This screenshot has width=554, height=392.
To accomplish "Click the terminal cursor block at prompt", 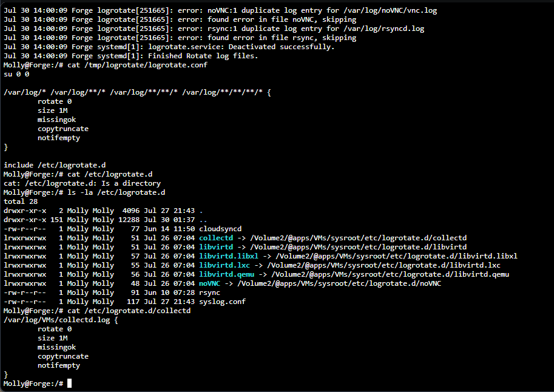I will tap(70, 383).
